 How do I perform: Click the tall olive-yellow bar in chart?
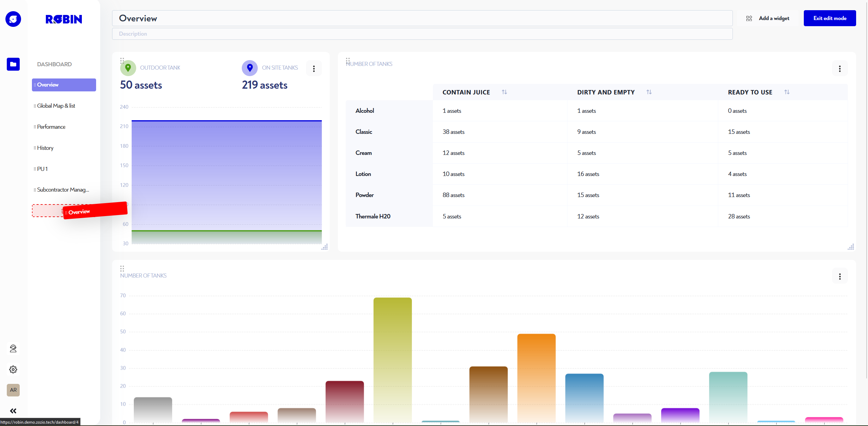393,360
